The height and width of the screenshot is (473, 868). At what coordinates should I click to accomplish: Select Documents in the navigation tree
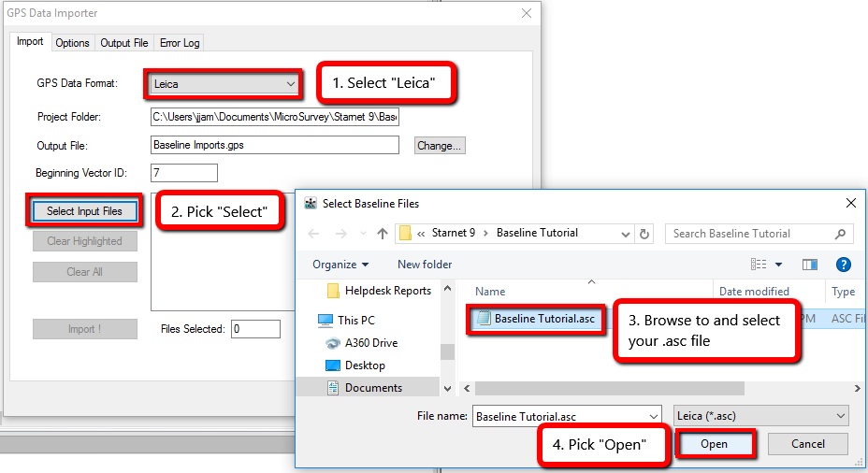[x=373, y=388]
